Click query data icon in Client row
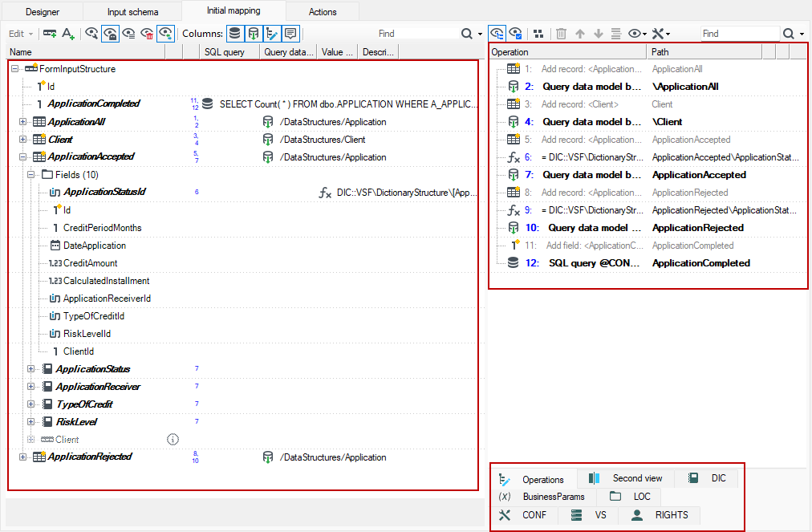 click(x=268, y=140)
